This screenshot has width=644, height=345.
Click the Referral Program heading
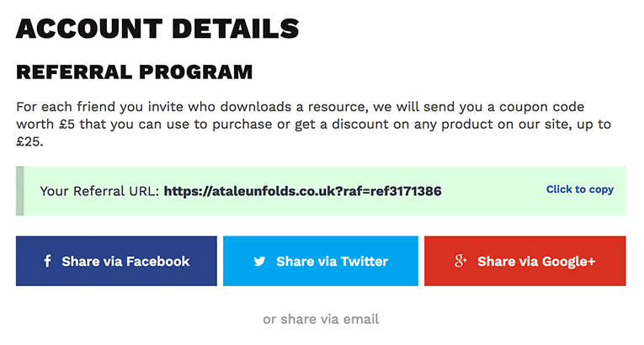click(x=135, y=72)
